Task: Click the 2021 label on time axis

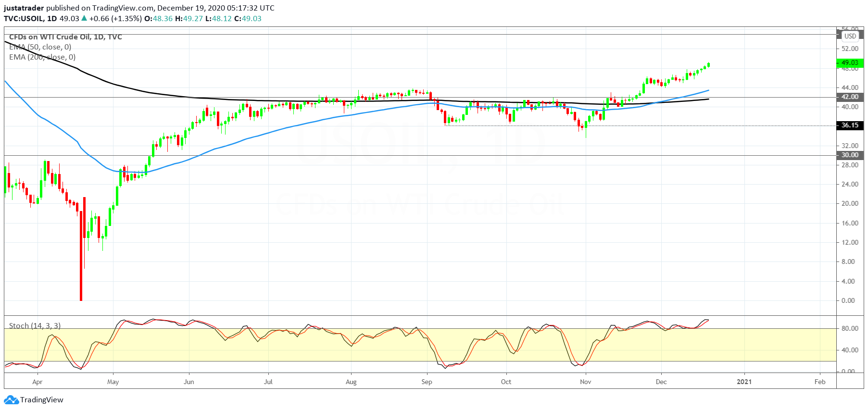Action: click(744, 382)
